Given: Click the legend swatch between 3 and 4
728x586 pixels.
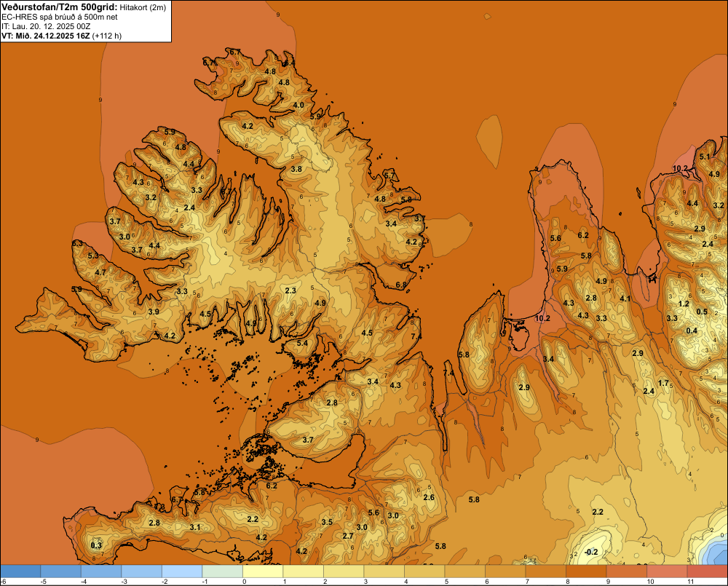Looking at the screenshot, I should click(x=384, y=571).
